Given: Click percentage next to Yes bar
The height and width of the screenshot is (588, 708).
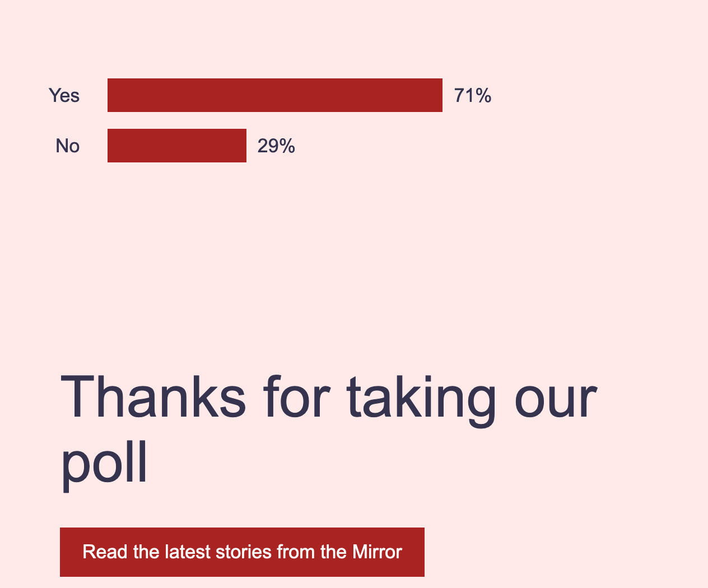Looking at the screenshot, I should click(473, 95).
